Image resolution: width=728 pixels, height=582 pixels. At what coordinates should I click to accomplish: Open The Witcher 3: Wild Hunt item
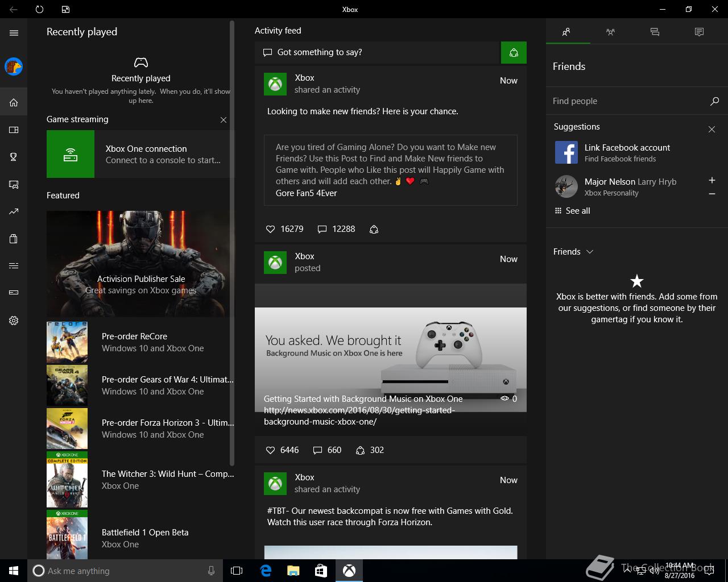[140, 479]
